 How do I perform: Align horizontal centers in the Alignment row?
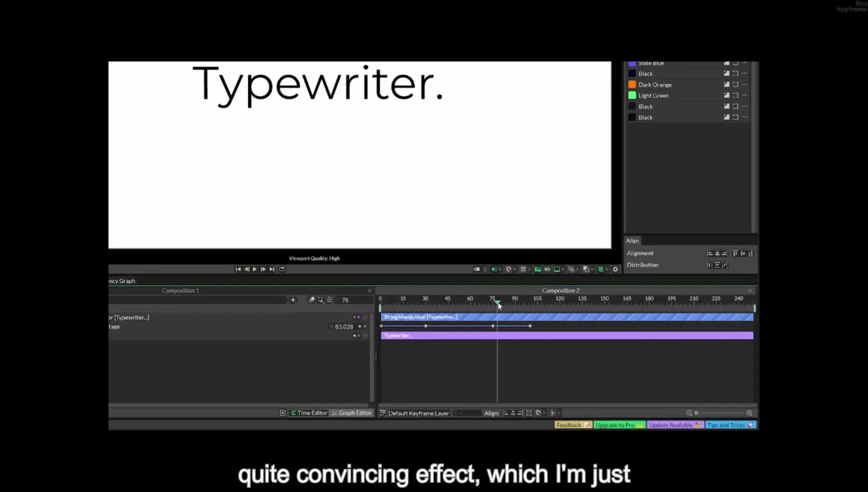coord(717,253)
